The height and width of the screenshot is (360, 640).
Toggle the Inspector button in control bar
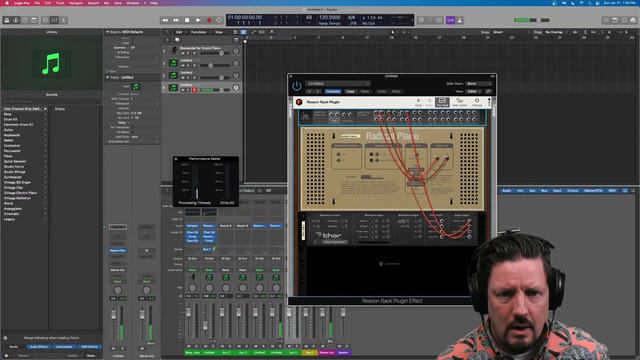16,20
